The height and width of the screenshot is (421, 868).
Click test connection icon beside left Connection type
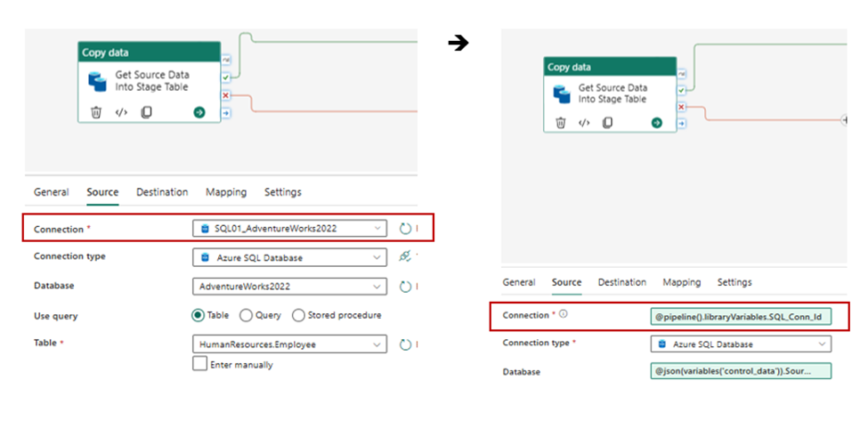pos(405,257)
